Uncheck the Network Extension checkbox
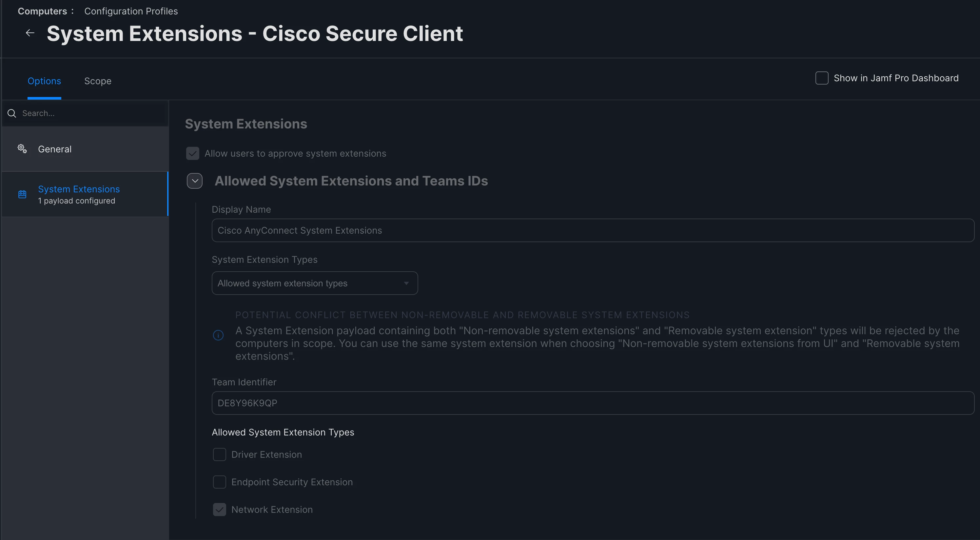The image size is (980, 540). [x=220, y=509]
